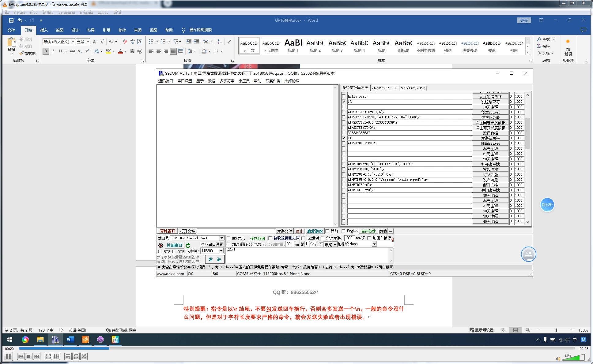This screenshot has width=593, height=364.
Task: Toggle the DTR checkbox
Action: coord(174,251)
